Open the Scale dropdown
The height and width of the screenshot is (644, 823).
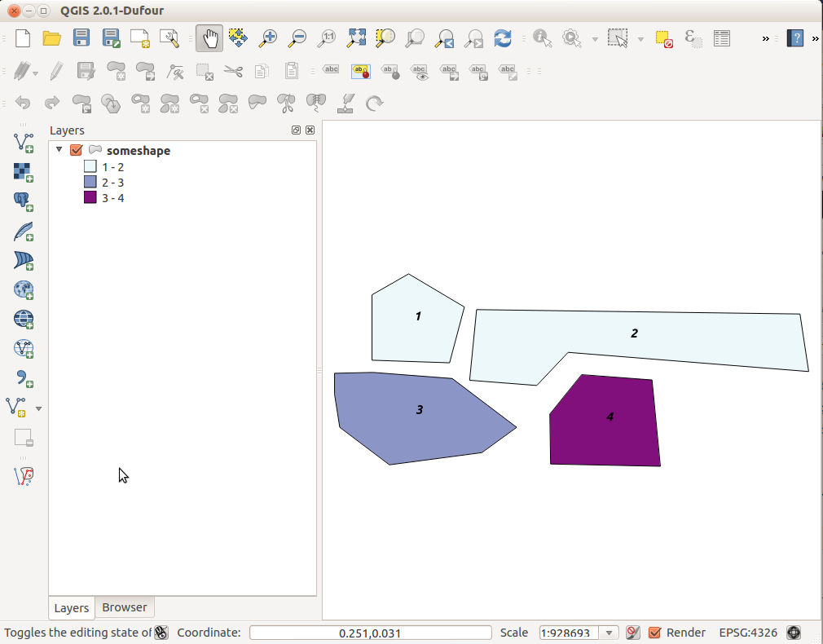tap(610, 633)
